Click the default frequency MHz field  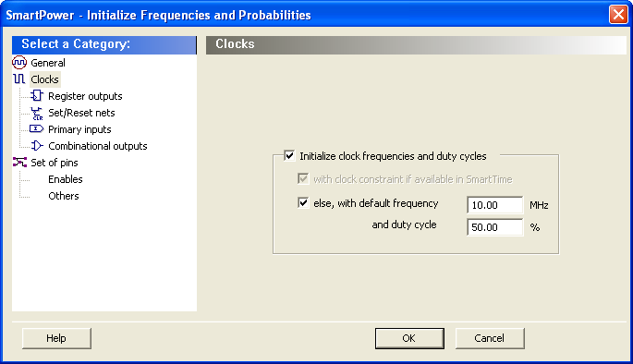pos(495,205)
